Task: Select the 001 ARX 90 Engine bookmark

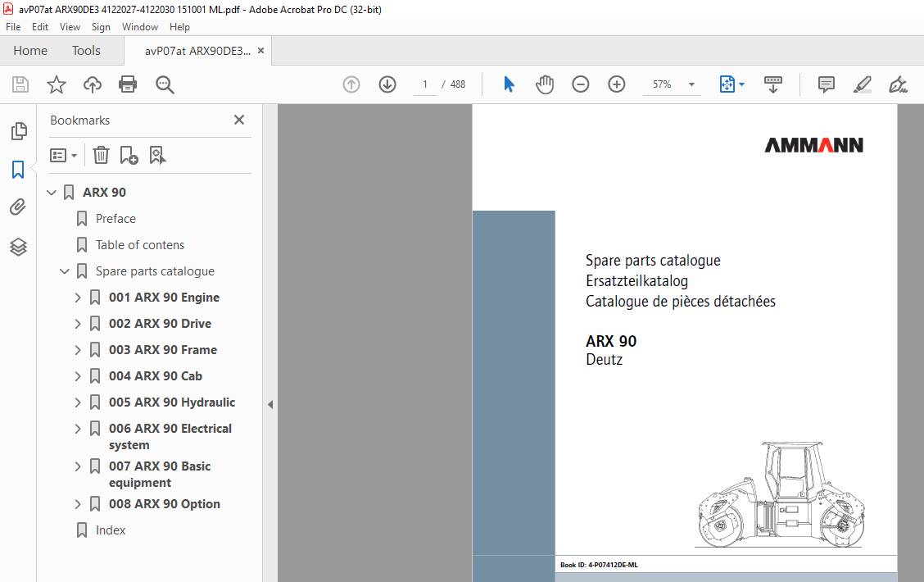Action: (164, 298)
